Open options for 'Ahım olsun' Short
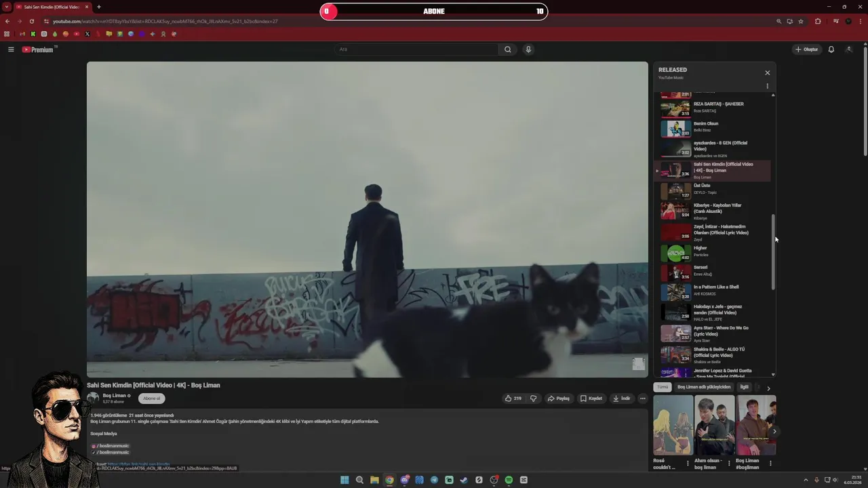 click(729, 464)
